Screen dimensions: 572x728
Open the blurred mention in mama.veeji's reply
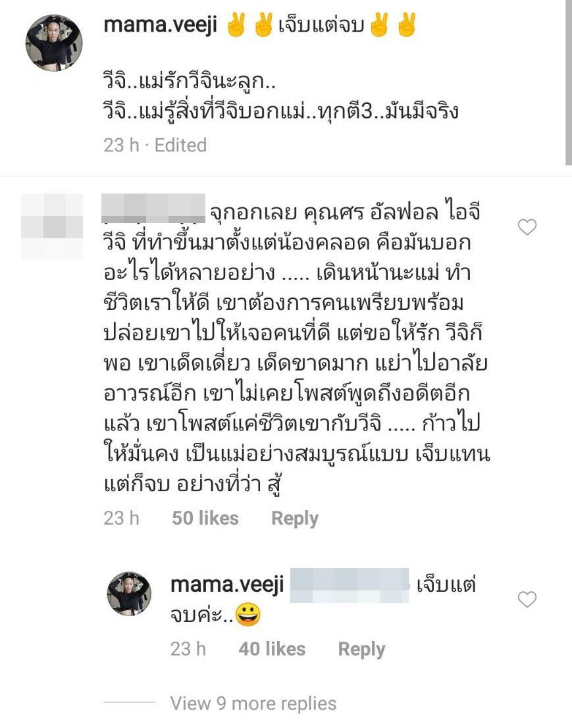349,585
